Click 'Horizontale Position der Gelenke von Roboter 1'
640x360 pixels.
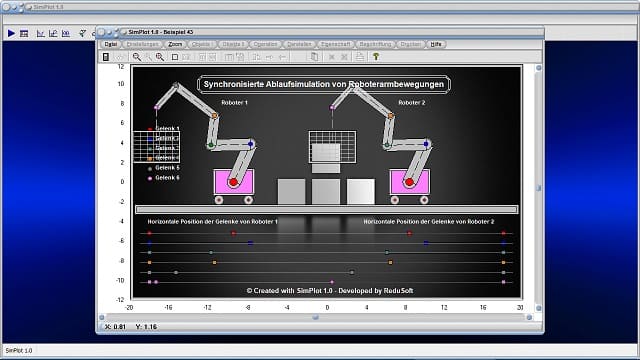[x=212, y=222]
